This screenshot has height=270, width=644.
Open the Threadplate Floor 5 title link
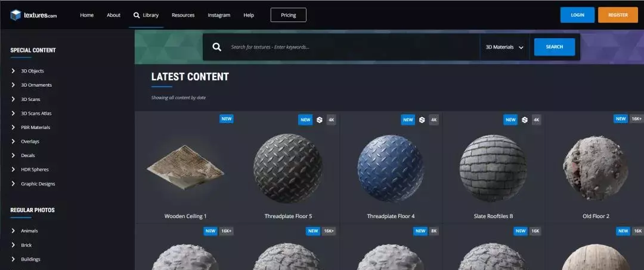point(289,216)
